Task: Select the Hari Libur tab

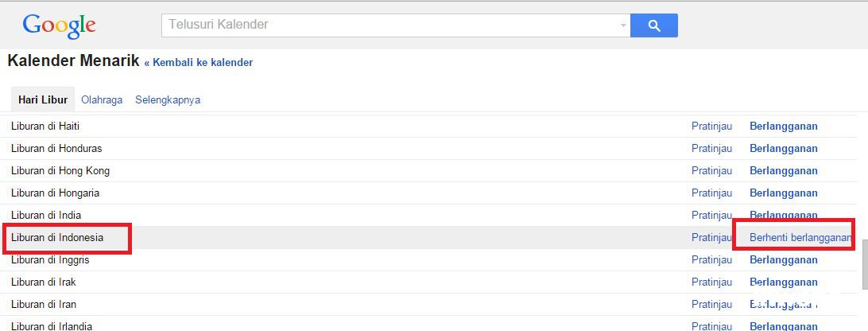Action: 43,100
